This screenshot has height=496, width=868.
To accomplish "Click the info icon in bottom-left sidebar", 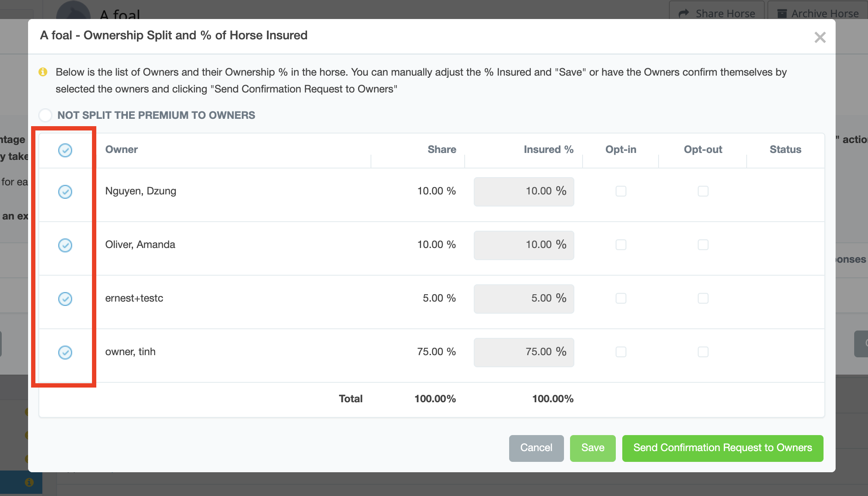I will [29, 482].
